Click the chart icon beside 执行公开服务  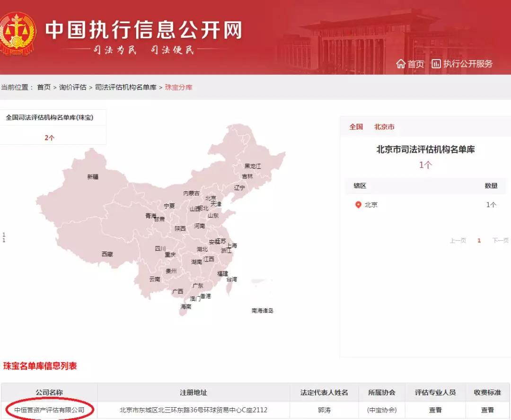436,63
